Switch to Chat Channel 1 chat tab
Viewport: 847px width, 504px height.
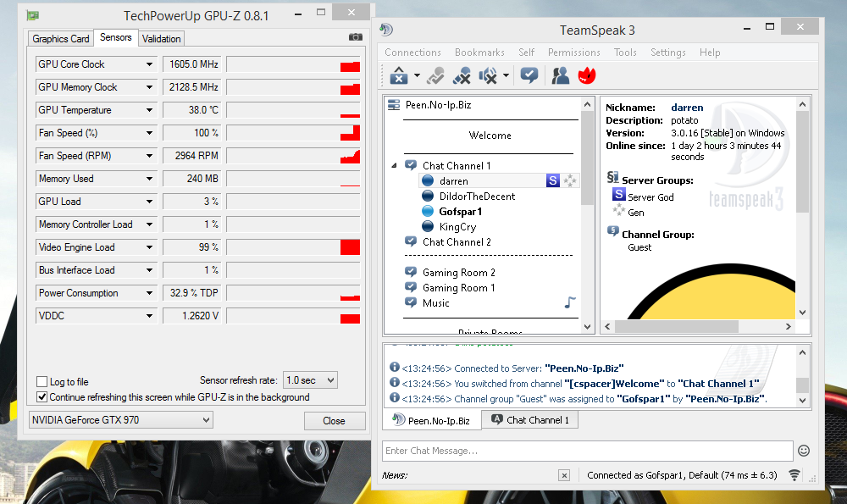coord(530,420)
